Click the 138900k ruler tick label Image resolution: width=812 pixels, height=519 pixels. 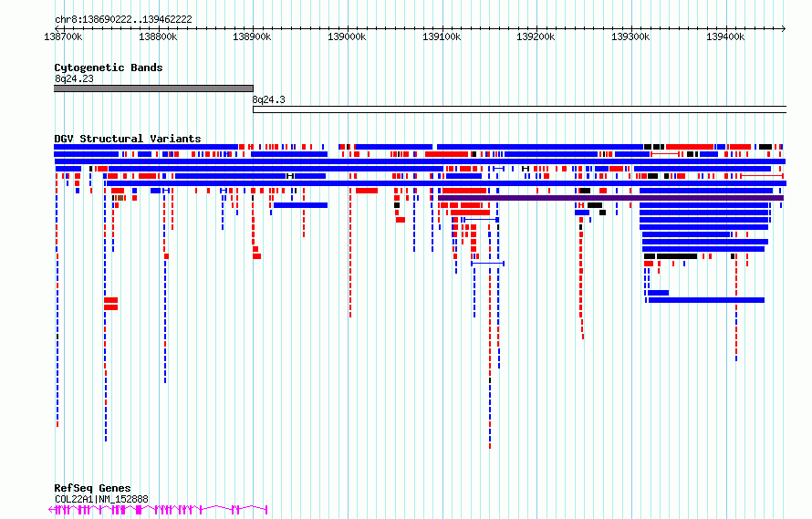pos(252,36)
